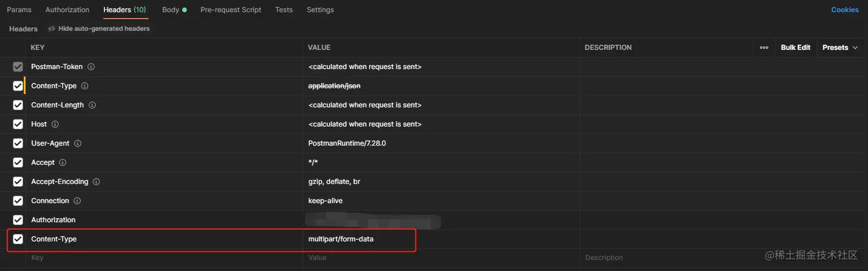Select the struck-through application/json value
868x271 pixels.
[x=334, y=86]
